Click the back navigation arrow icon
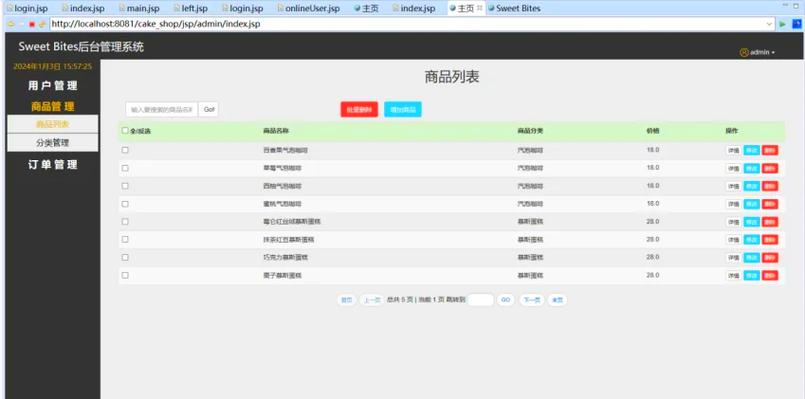The height and width of the screenshot is (399, 805). 11,24
